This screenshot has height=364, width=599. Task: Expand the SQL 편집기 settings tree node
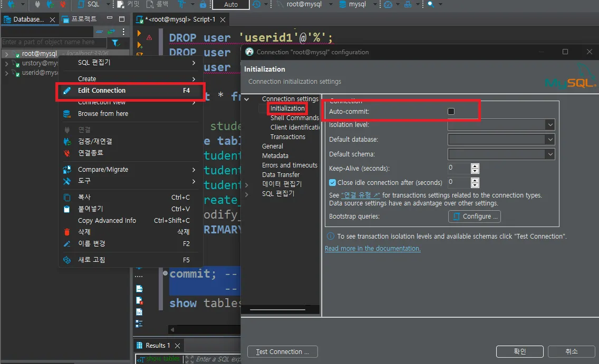247,194
